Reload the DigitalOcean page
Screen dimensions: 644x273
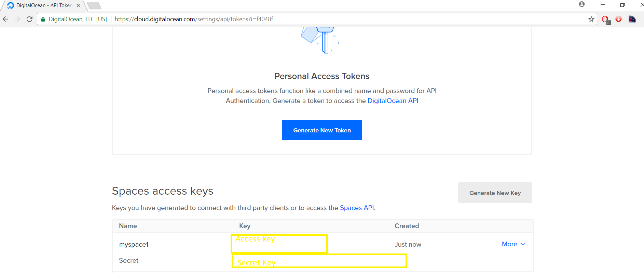pyautogui.click(x=30, y=19)
